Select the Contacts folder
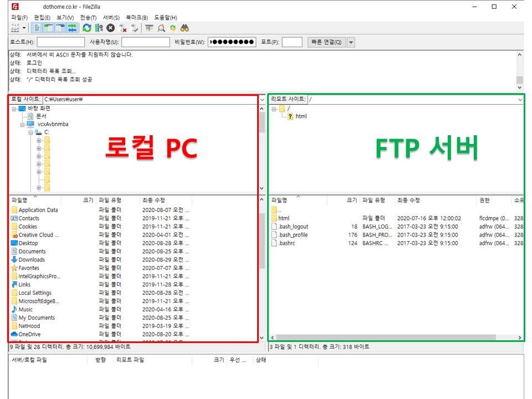Viewport: 532px width, 399px height. pos(28,218)
